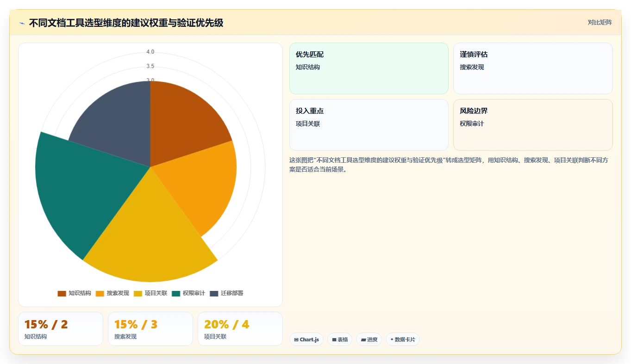Image resolution: width=631 pixels, height=364 pixels.
Task: Select the 数据卡片 tag chip
Action: click(403, 339)
